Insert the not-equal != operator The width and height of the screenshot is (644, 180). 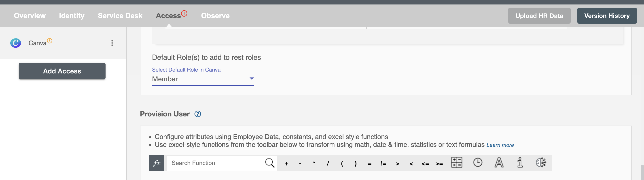coord(383,164)
